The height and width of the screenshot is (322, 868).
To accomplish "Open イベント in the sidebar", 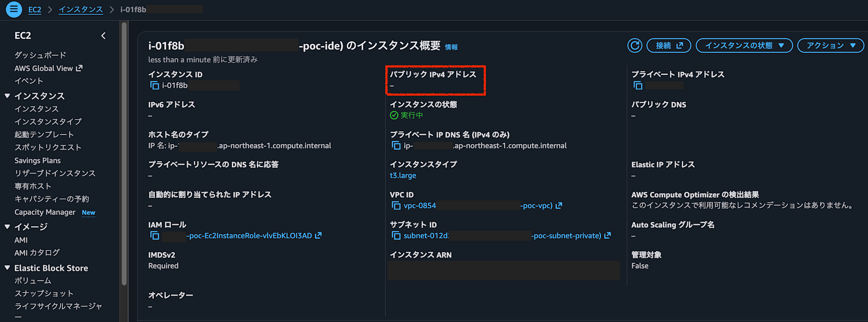I will pyautogui.click(x=29, y=81).
